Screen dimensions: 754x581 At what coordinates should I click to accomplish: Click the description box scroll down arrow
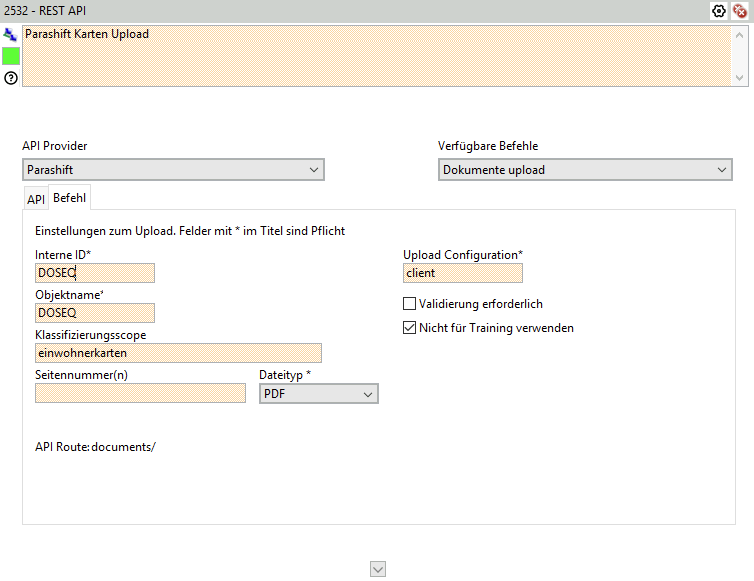pos(740,78)
